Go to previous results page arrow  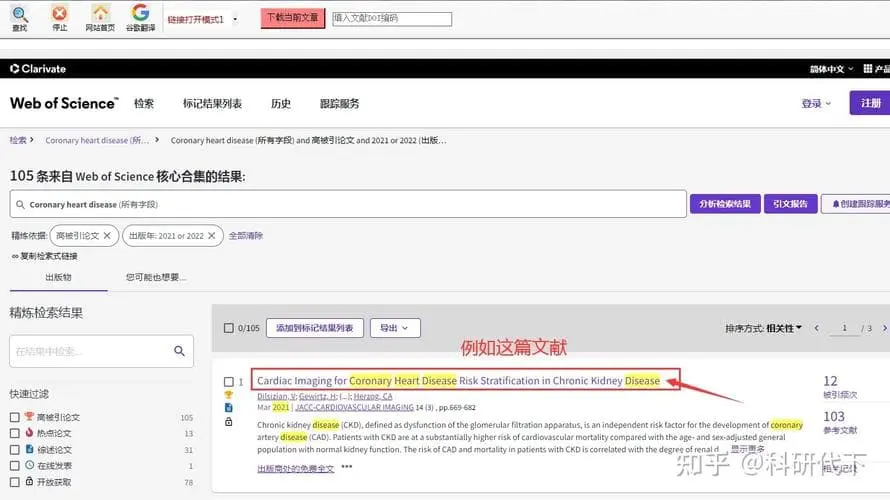pyautogui.click(x=816, y=328)
